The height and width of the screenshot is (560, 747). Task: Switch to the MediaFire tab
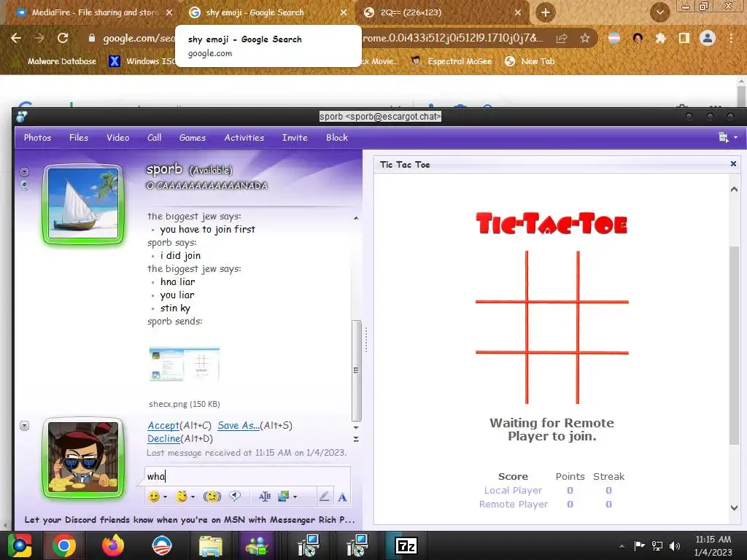pos(94,12)
